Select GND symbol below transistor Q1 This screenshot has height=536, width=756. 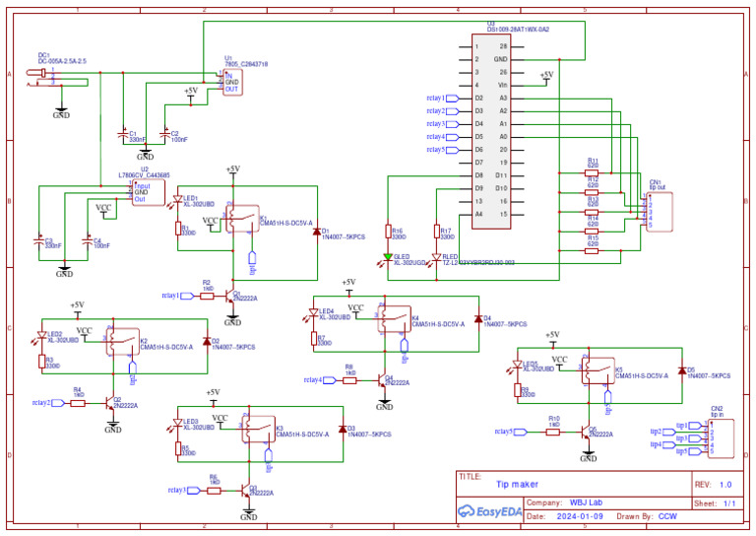(x=232, y=320)
